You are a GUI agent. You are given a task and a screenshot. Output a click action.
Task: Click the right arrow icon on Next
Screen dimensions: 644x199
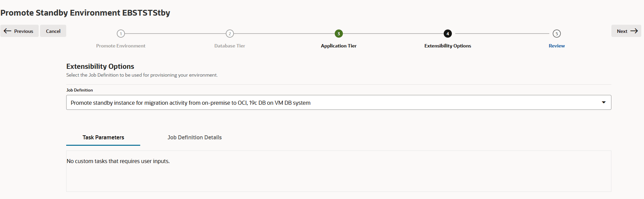tap(634, 31)
